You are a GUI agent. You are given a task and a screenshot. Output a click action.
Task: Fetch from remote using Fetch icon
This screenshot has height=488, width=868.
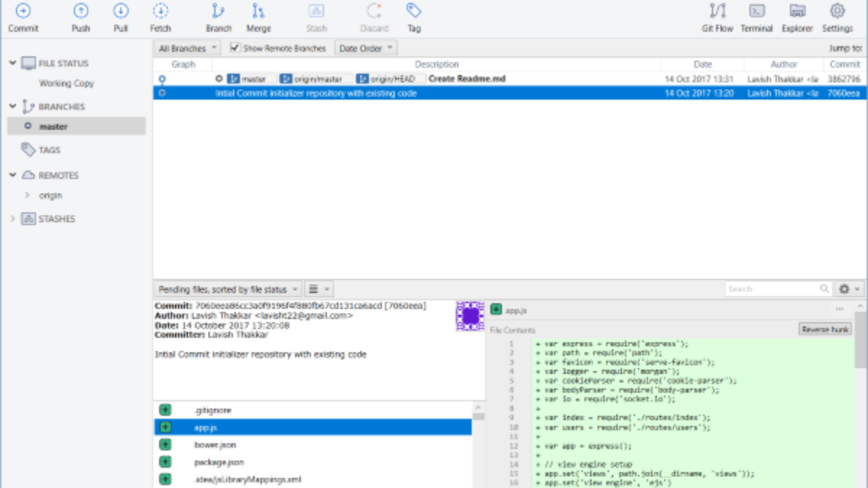click(x=161, y=12)
